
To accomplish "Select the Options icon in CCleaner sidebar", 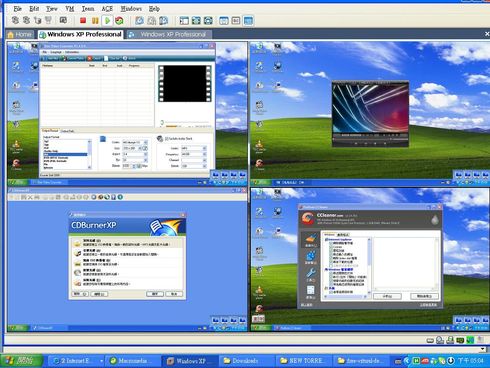I will point(311,291).
